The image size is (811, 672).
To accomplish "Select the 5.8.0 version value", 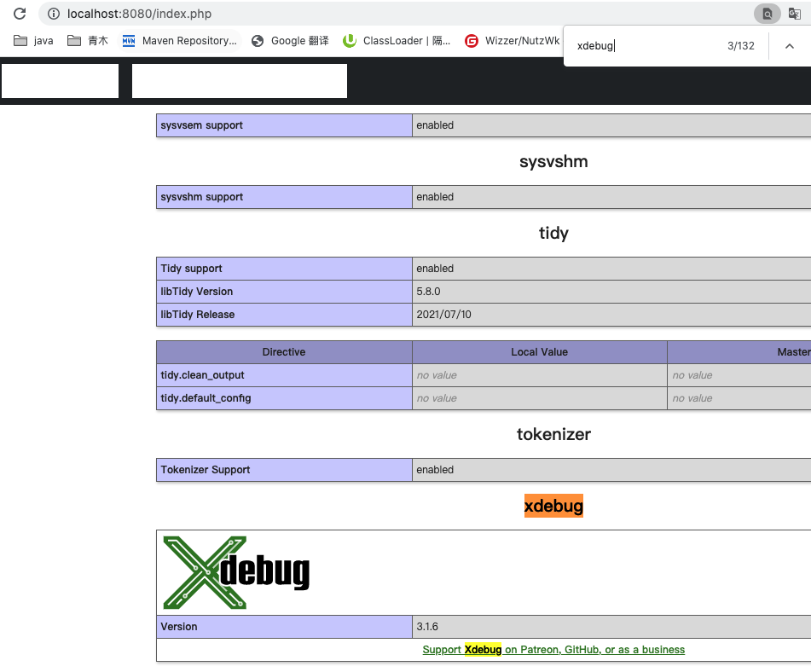I will [x=428, y=292].
